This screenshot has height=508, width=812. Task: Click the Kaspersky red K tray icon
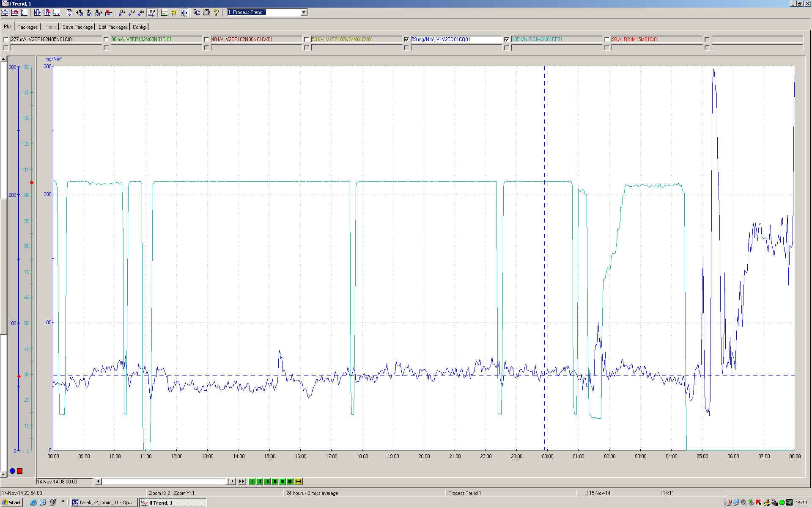[x=759, y=502]
